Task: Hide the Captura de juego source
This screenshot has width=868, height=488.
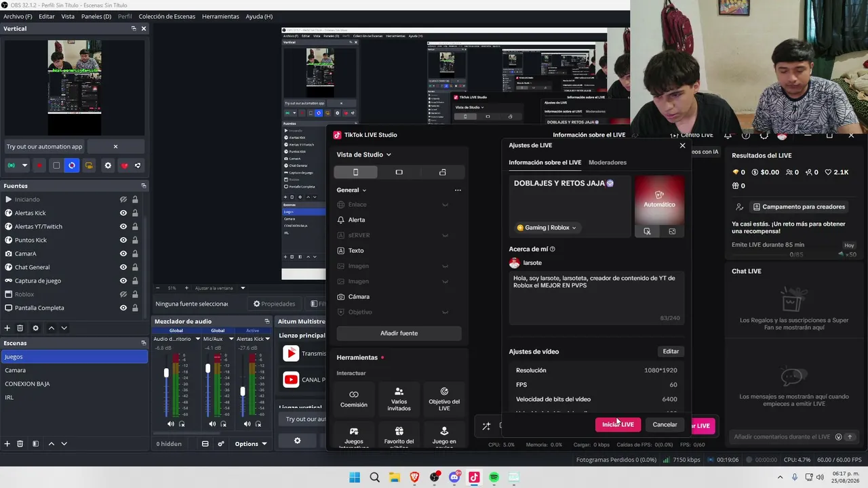Action: pyautogui.click(x=123, y=281)
